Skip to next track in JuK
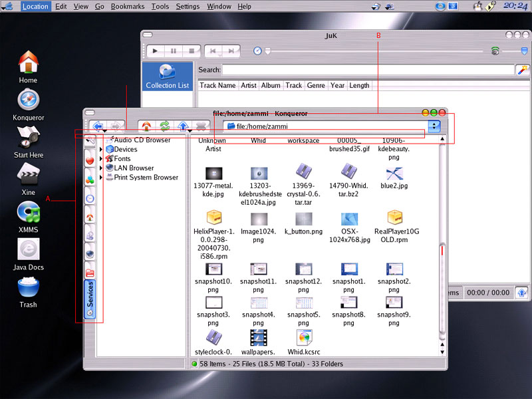The width and height of the screenshot is (532, 399). coord(231,51)
